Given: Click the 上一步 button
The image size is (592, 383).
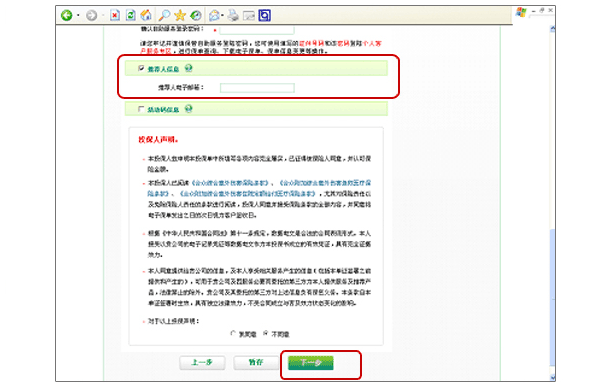Looking at the screenshot, I should (202, 363).
